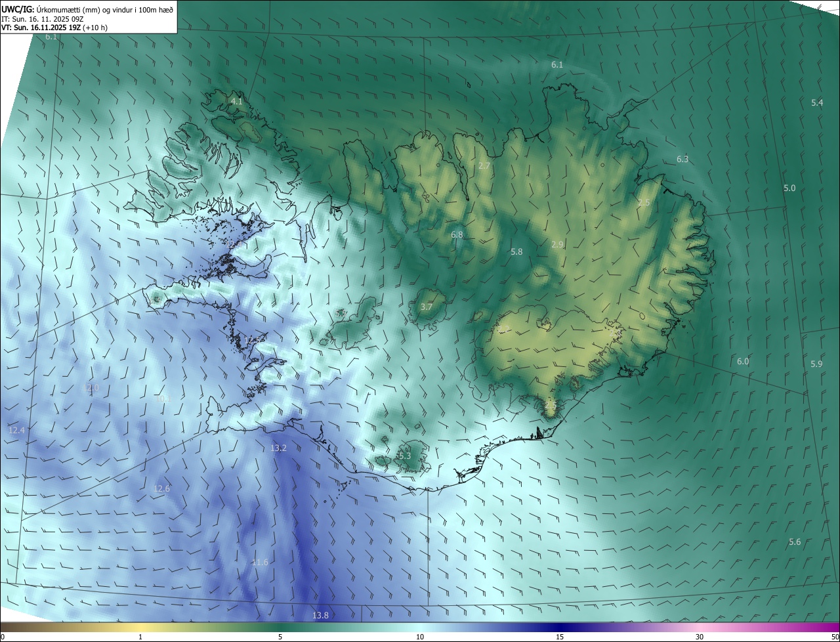Click the '10' tick on the color scale

point(419,637)
